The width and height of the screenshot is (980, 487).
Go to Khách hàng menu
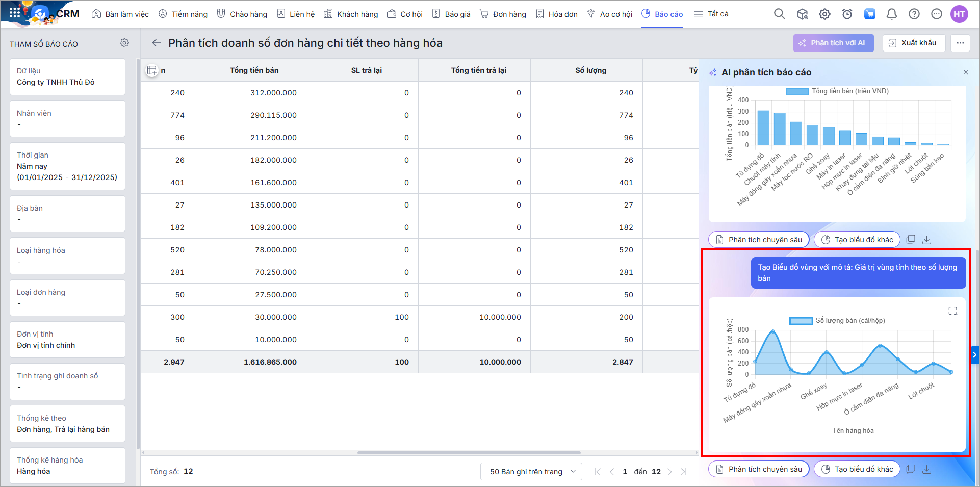[351, 14]
